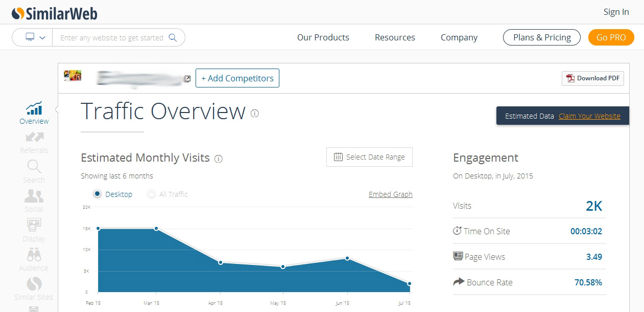The width and height of the screenshot is (644, 312).
Task: Open the Resources menu
Action: click(395, 37)
